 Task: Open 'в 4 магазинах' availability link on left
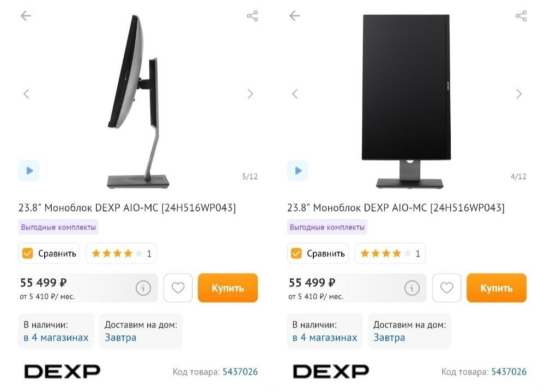(56, 338)
